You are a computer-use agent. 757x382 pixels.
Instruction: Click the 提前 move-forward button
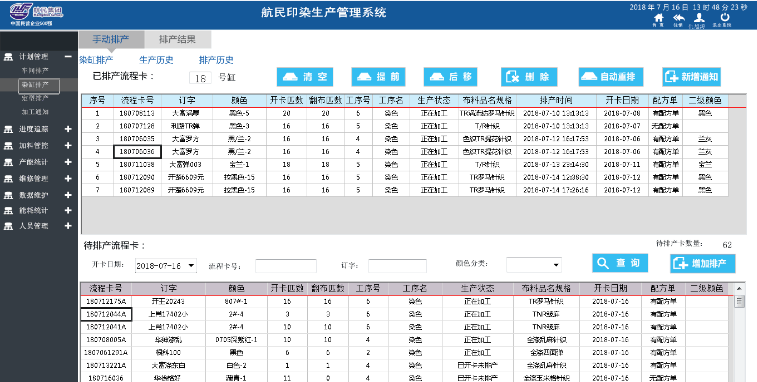(378, 77)
